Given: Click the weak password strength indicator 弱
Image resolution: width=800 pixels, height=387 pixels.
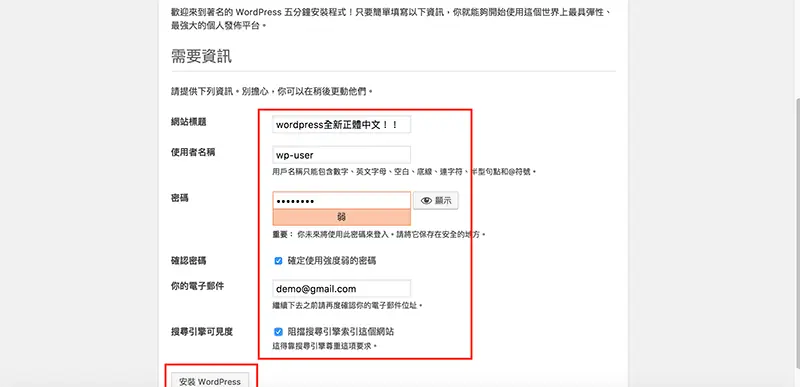Looking at the screenshot, I should click(x=341, y=217).
